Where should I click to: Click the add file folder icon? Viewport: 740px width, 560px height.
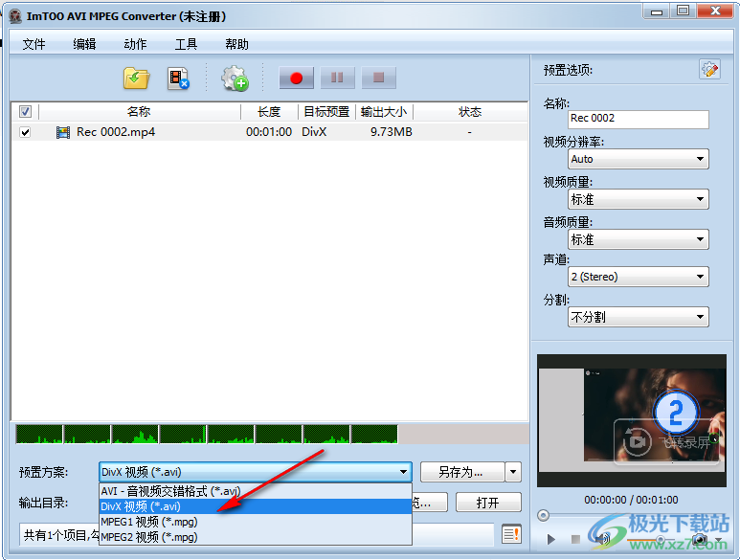(x=136, y=78)
